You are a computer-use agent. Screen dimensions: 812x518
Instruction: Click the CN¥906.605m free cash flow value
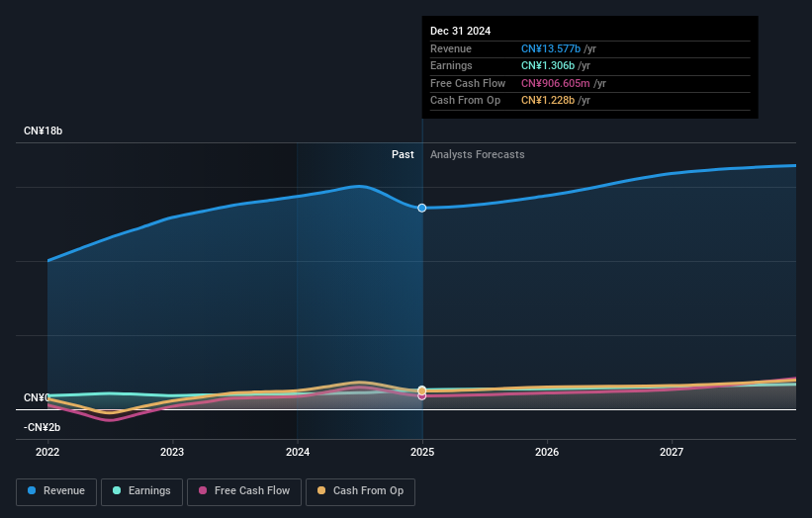pos(556,83)
